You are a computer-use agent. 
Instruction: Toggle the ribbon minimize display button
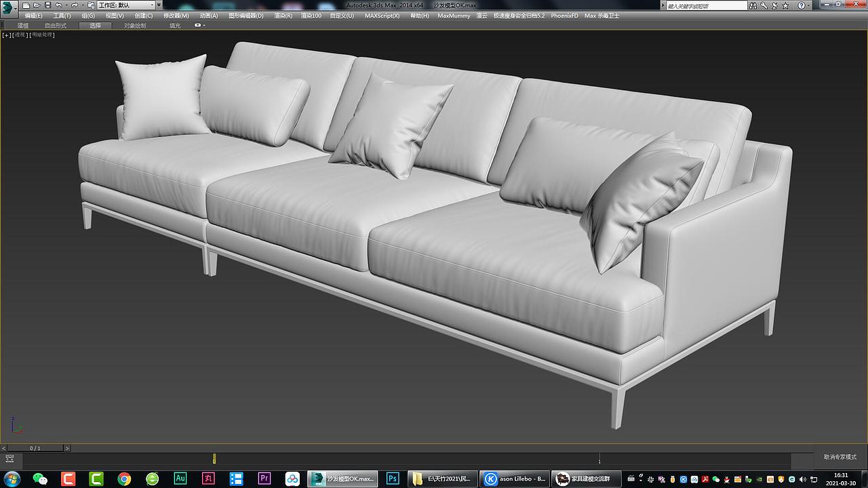click(199, 25)
